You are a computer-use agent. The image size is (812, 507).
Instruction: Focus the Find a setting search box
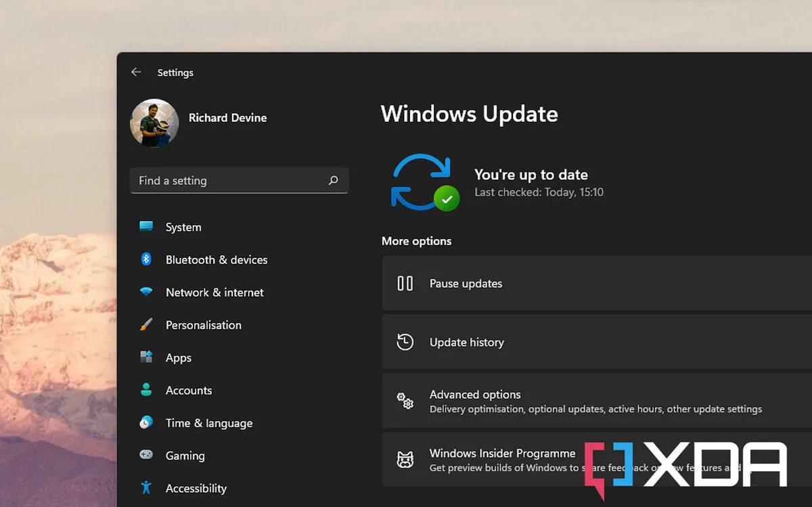click(239, 181)
